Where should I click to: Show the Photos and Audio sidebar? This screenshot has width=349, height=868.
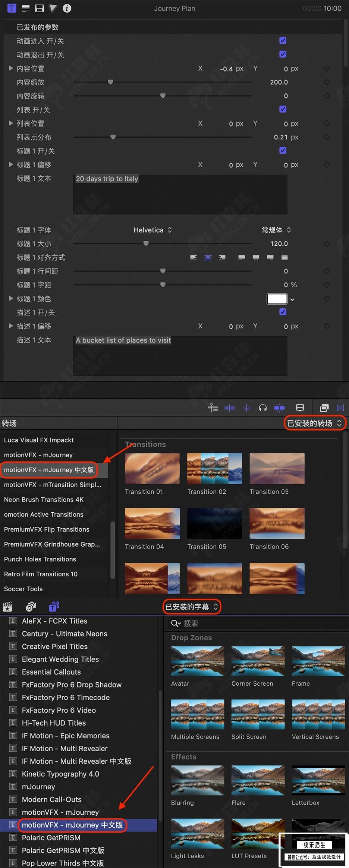pyautogui.click(x=31, y=607)
